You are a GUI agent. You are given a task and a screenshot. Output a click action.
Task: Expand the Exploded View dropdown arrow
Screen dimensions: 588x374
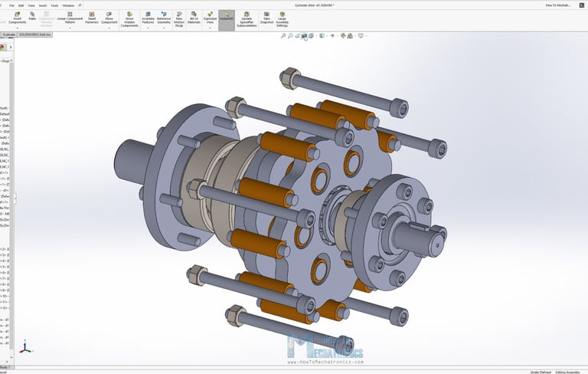click(x=210, y=28)
